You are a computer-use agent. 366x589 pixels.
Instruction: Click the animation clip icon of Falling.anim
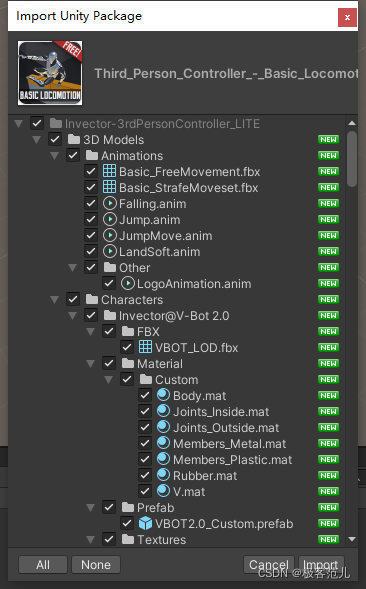coord(110,203)
